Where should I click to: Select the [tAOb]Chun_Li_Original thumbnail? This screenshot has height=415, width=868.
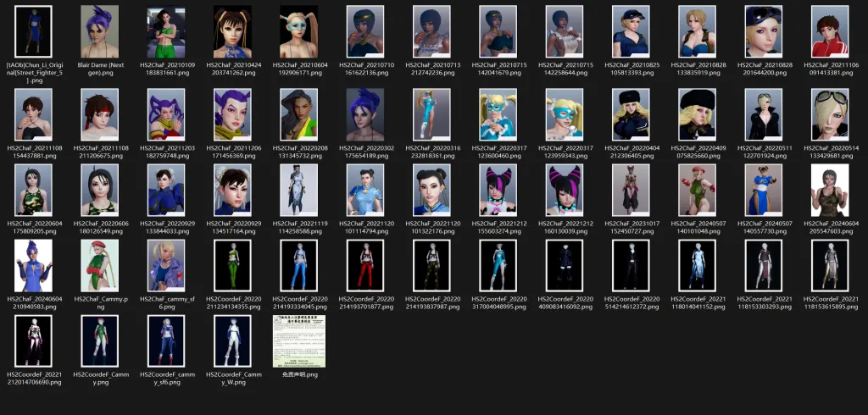pos(33,31)
